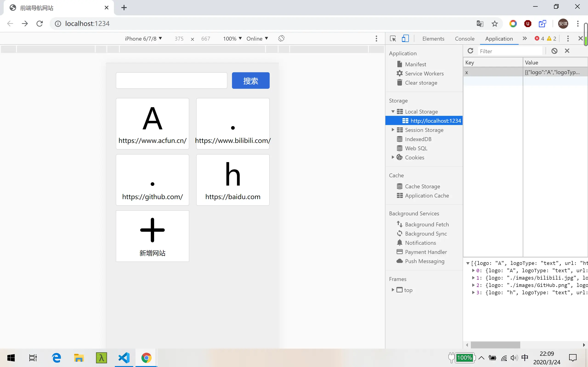Expand the Session Storage tree node
The width and height of the screenshot is (588, 367).
coord(393,130)
